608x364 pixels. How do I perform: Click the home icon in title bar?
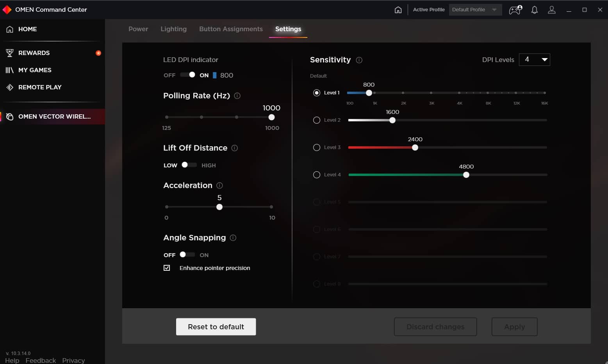tap(398, 10)
